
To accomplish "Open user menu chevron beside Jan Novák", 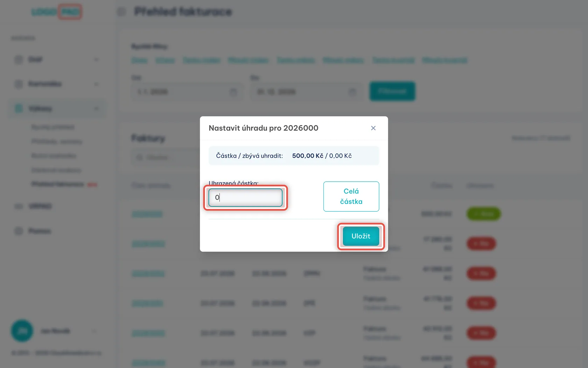I will click(x=94, y=331).
